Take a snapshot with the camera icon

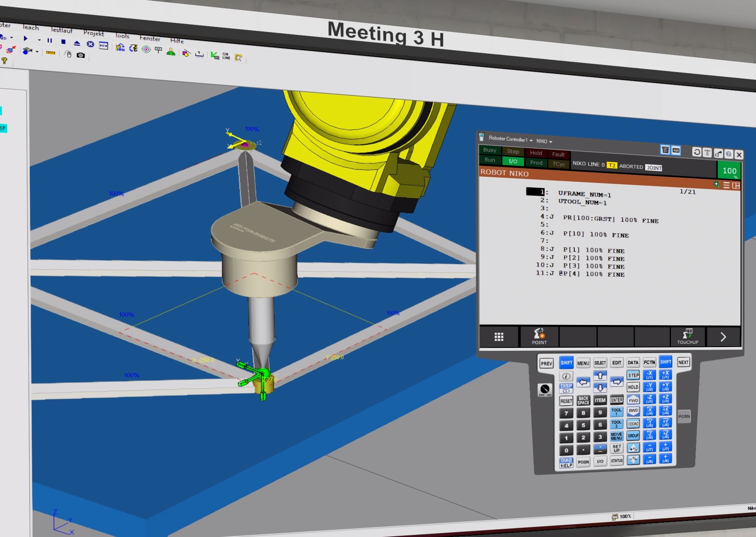tap(81, 55)
